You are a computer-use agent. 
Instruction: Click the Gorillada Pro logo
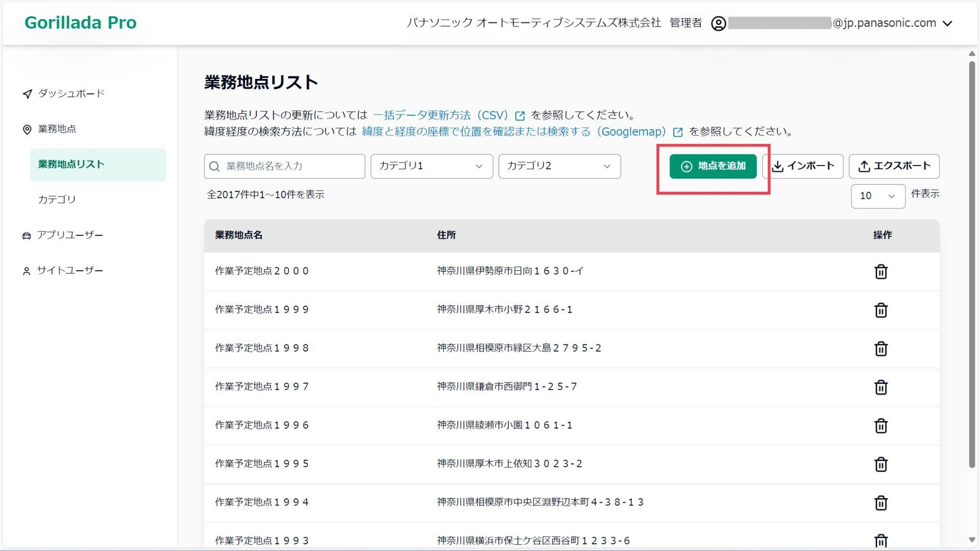[80, 23]
